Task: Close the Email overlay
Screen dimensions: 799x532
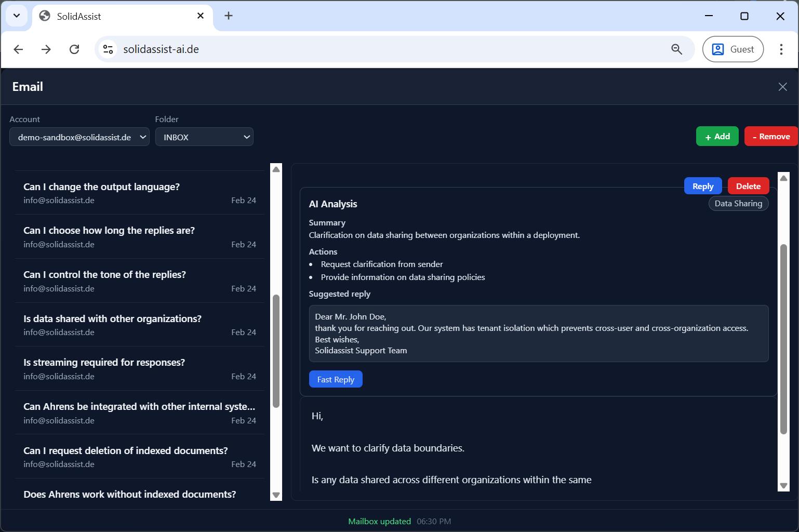Action: pos(783,86)
